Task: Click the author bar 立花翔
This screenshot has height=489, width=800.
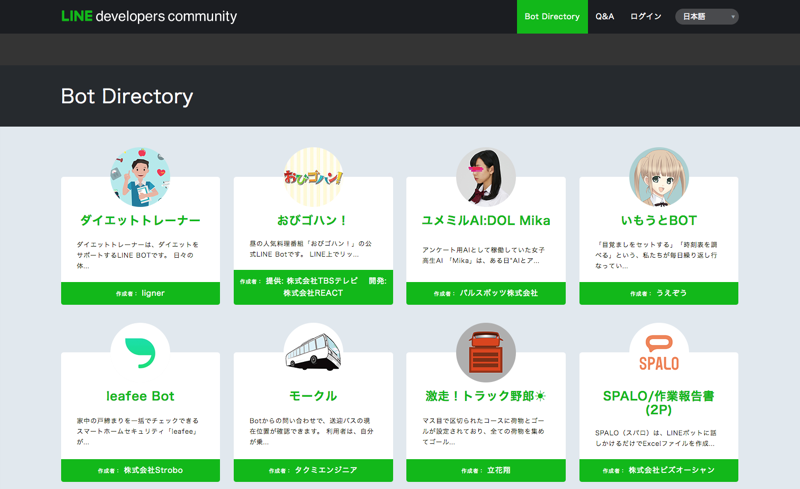Action: click(x=486, y=470)
